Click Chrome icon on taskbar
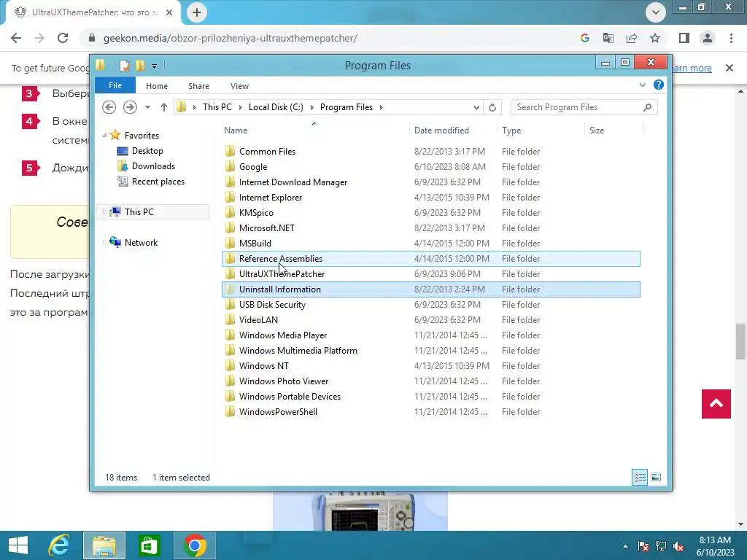Screen dimensions: 747x560 click(x=194, y=545)
